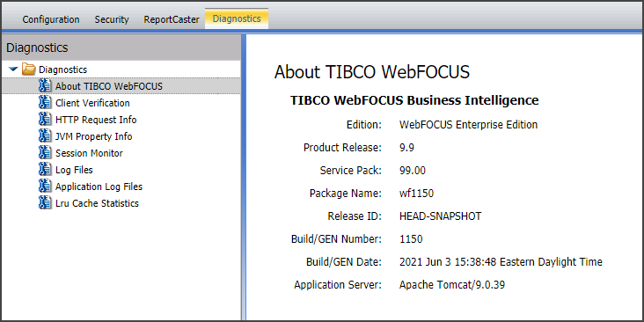The height and width of the screenshot is (322, 644).
Task: Select the Diagnostics folder label in tree
Action: coord(62,70)
